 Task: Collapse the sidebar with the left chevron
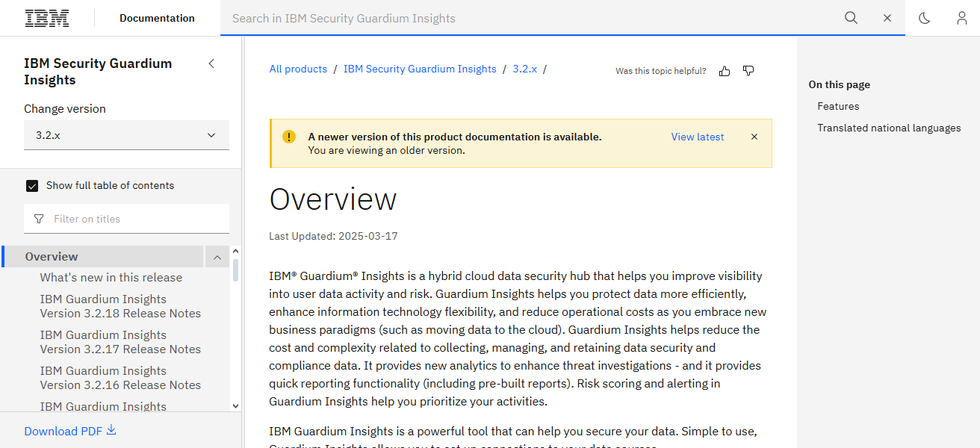click(x=211, y=63)
